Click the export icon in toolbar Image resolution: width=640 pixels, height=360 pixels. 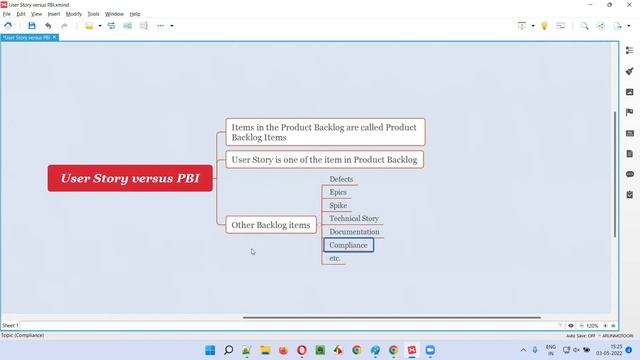(x=617, y=26)
